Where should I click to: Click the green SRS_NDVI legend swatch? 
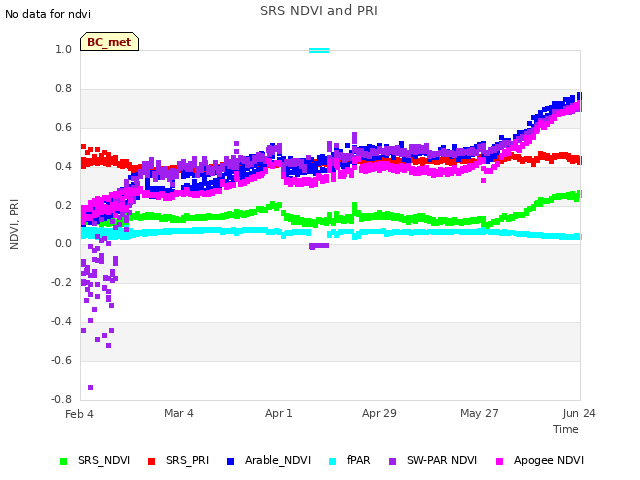tap(63, 461)
